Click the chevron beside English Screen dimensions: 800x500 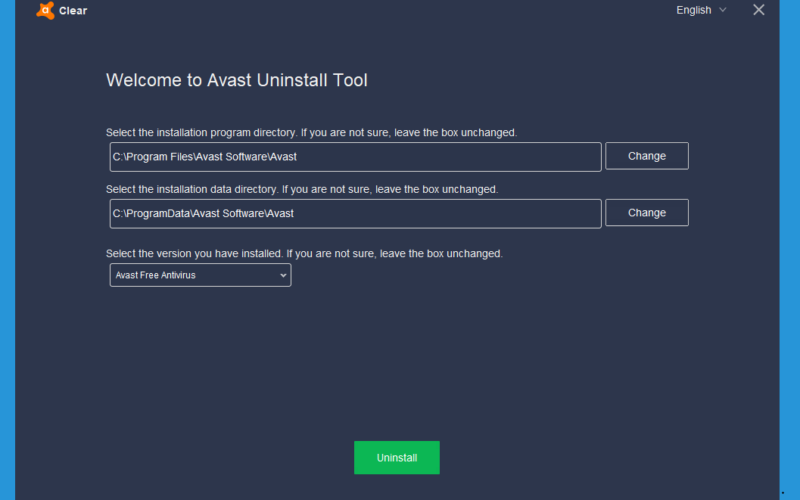pyautogui.click(x=722, y=10)
